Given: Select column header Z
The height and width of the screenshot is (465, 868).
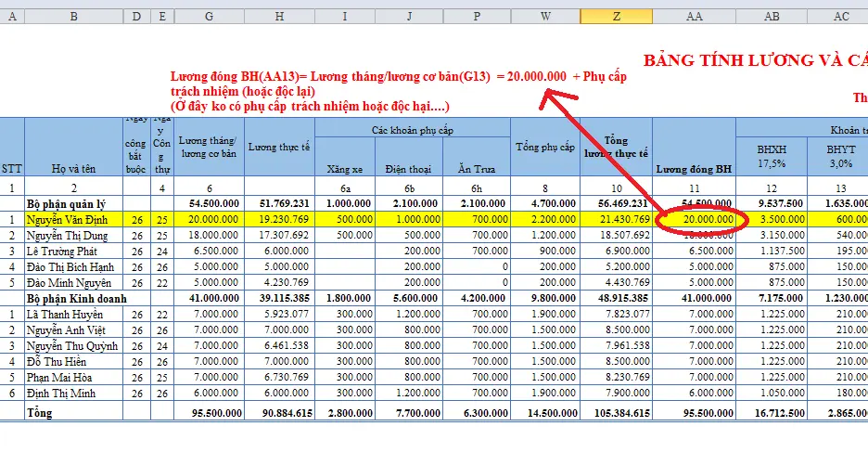Looking at the screenshot, I should point(616,17).
